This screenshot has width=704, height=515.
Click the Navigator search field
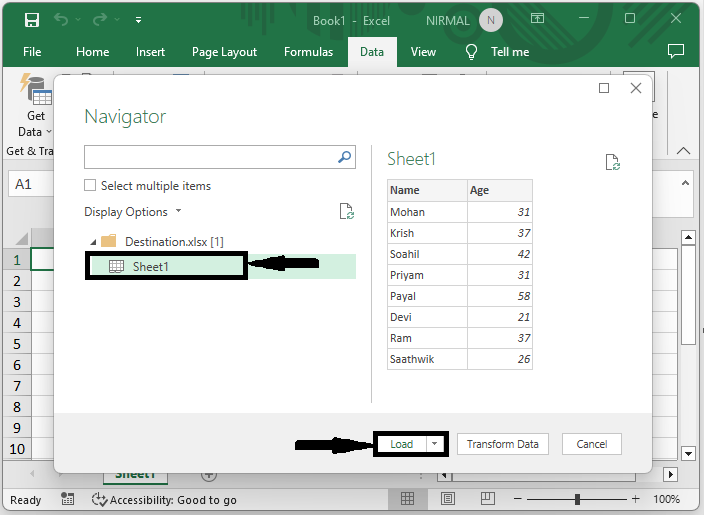click(220, 157)
